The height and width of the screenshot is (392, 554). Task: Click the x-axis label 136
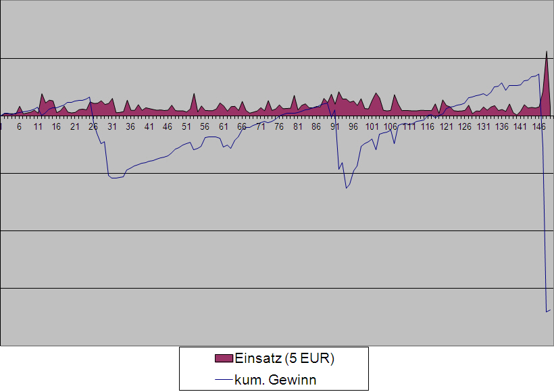coord(502,126)
